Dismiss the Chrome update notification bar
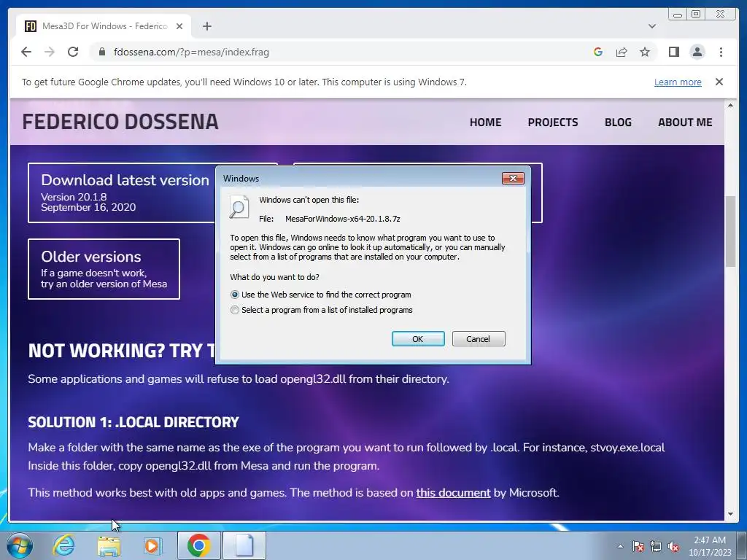The height and width of the screenshot is (560, 747). click(x=719, y=82)
